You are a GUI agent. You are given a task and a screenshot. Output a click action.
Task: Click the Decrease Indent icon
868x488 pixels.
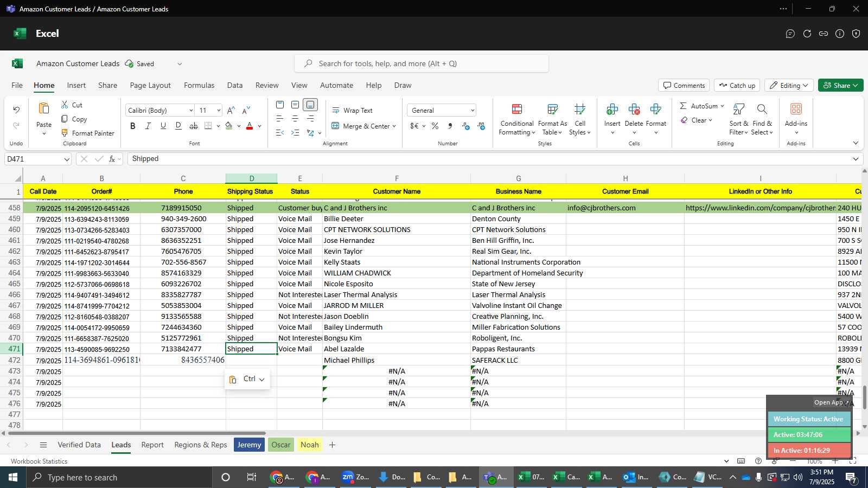pos(280,132)
